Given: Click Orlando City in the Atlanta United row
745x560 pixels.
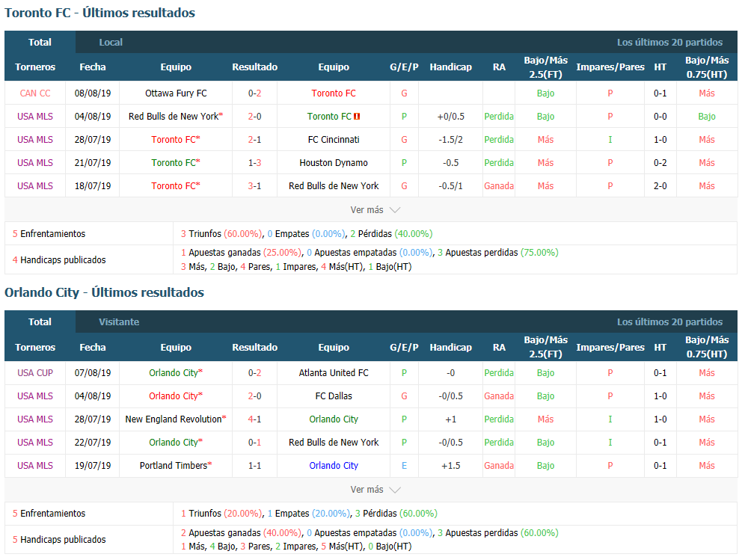Looking at the screenshot, I should pyautogui.click(x=174, y=373).
